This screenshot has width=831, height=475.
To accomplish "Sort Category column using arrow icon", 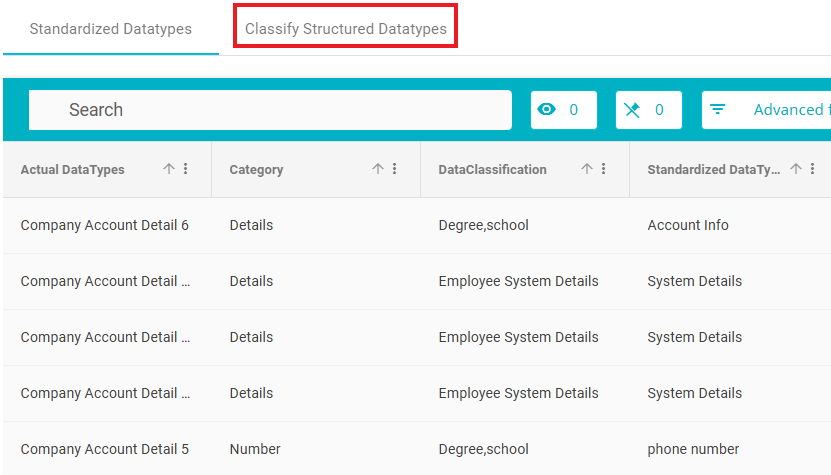I will pyautogui.click(x=377, y=169).
